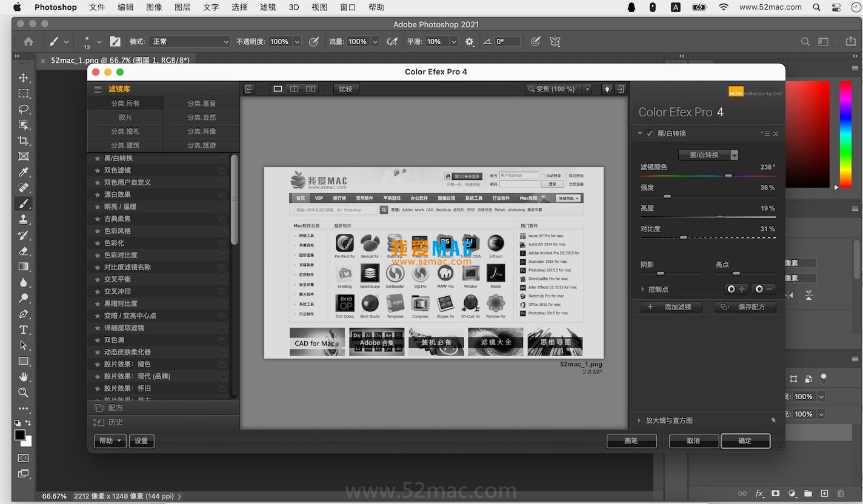The width and height of the screenshot is (863, 504).
Task: Select the Rectangular Marquee tool
Action: (x=24, y=93)
